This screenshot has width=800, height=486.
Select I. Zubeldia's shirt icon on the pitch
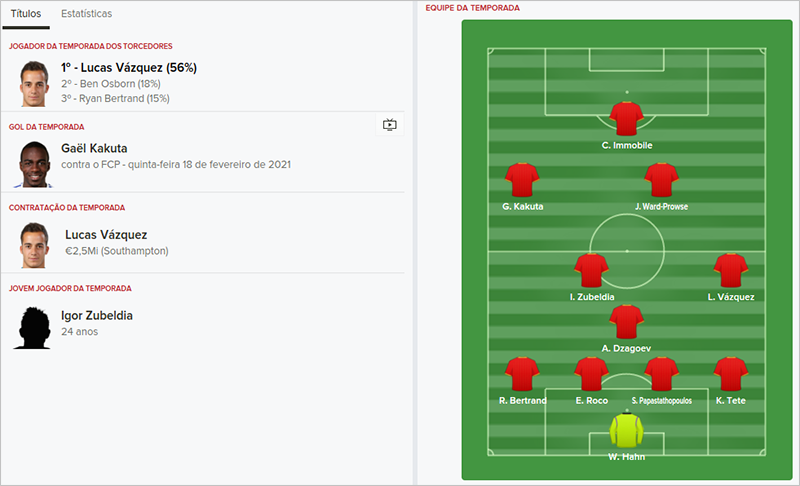click(591, 270)
